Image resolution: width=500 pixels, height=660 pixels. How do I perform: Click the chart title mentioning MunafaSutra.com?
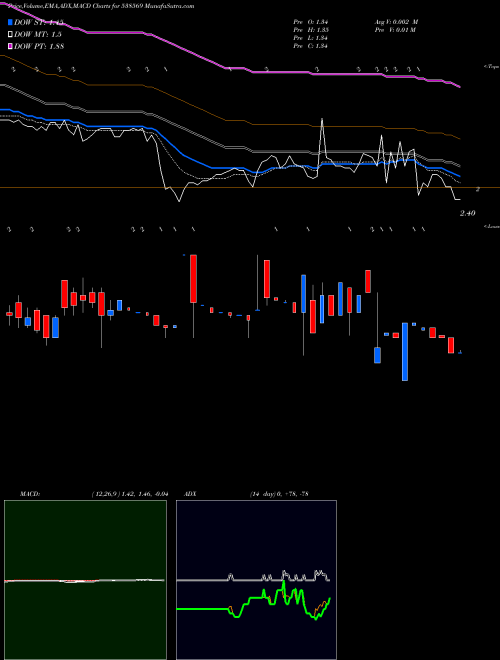(101, 6)
